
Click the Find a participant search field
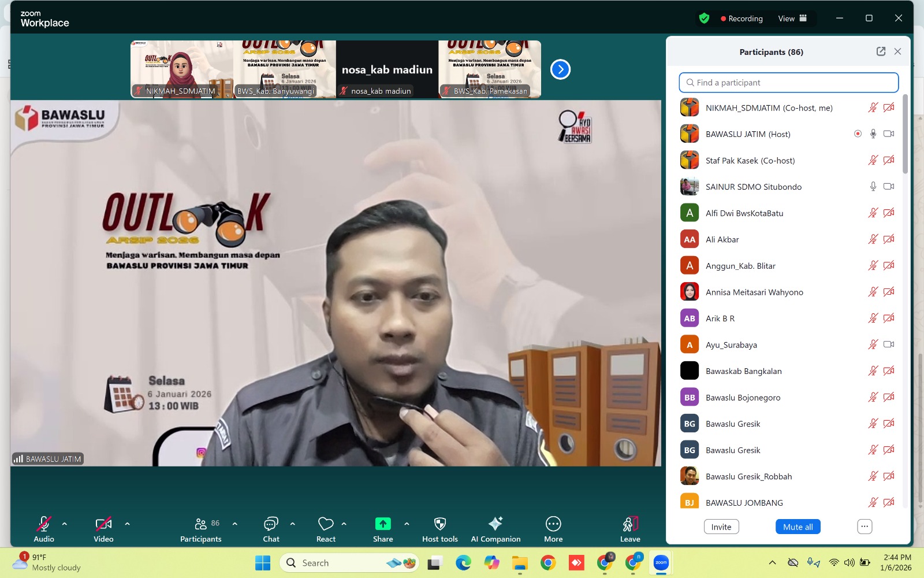789,83
